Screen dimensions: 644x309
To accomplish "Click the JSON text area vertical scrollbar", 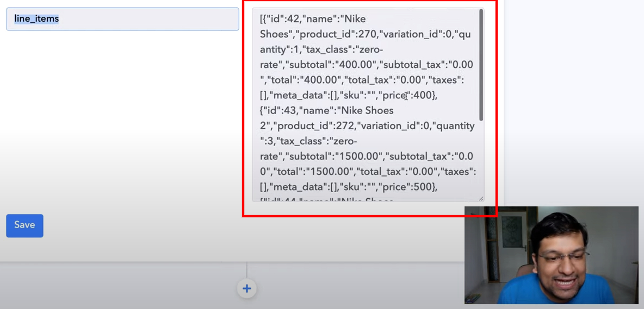I will click(481, 65).
